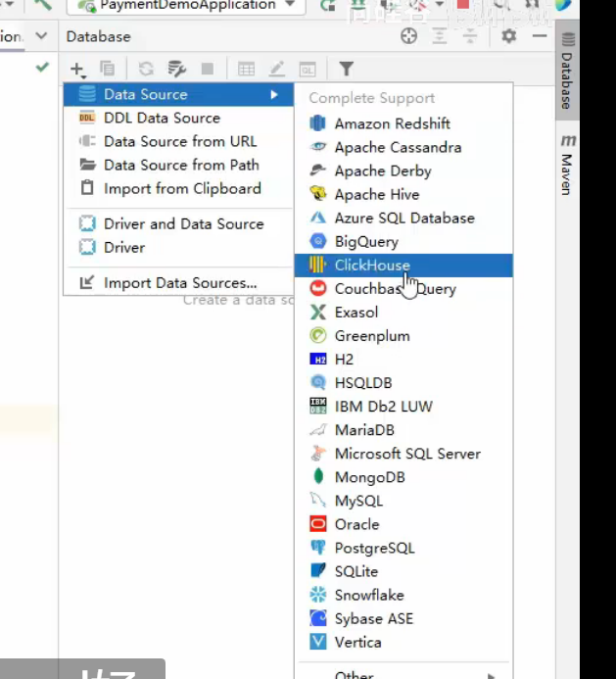Select IBM Db2 LUW data source
This screenshot has height=679, width=616.
[403, 407]
